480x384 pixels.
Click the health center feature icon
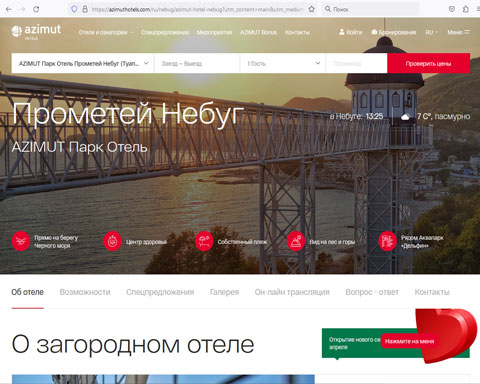[x=112, y=241]
